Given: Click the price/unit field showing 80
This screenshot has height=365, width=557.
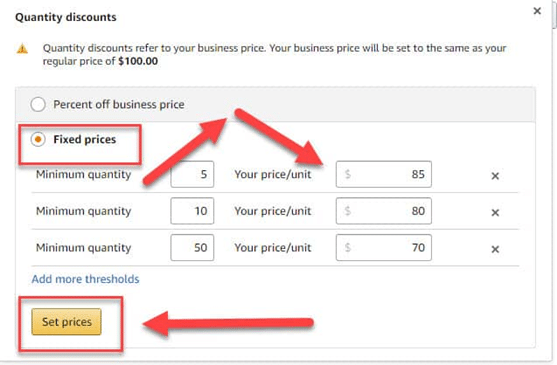Looking at the screenshot, I should (x=384, y=211).
